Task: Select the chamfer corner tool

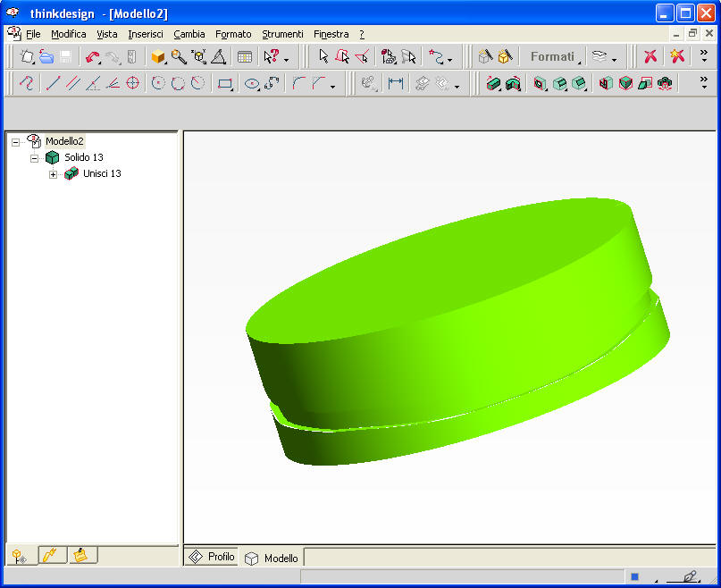Action: tap(318, 83)
